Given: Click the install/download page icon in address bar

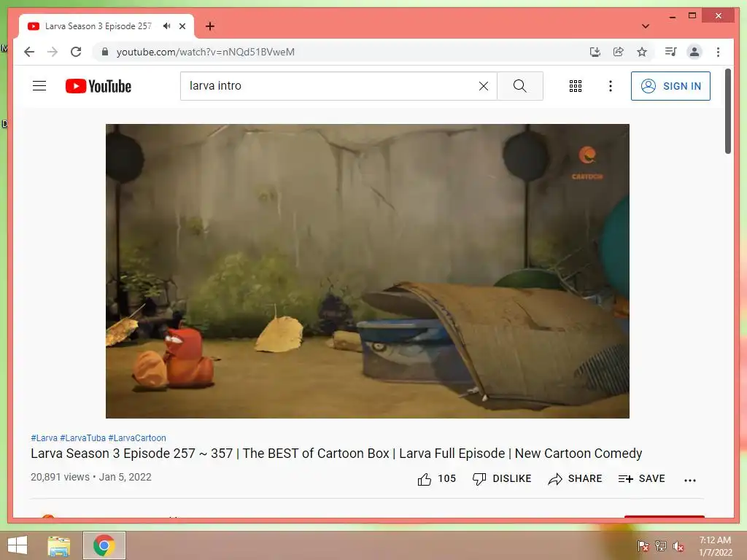Looking at the screenshot, I should tap(595, 52).
